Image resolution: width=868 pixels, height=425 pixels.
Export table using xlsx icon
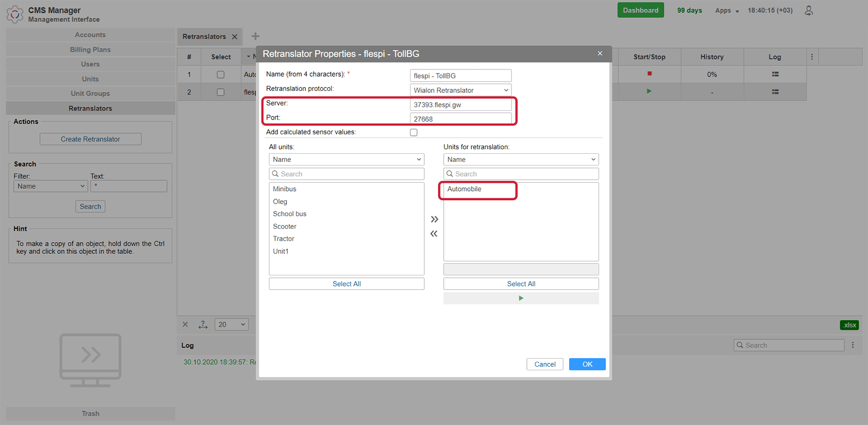tap(849, 325)
